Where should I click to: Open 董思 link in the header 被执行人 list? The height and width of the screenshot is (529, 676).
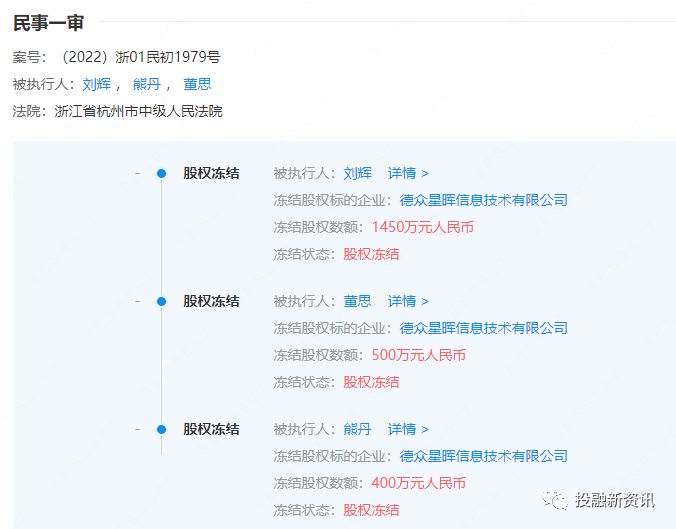(197, 84)
